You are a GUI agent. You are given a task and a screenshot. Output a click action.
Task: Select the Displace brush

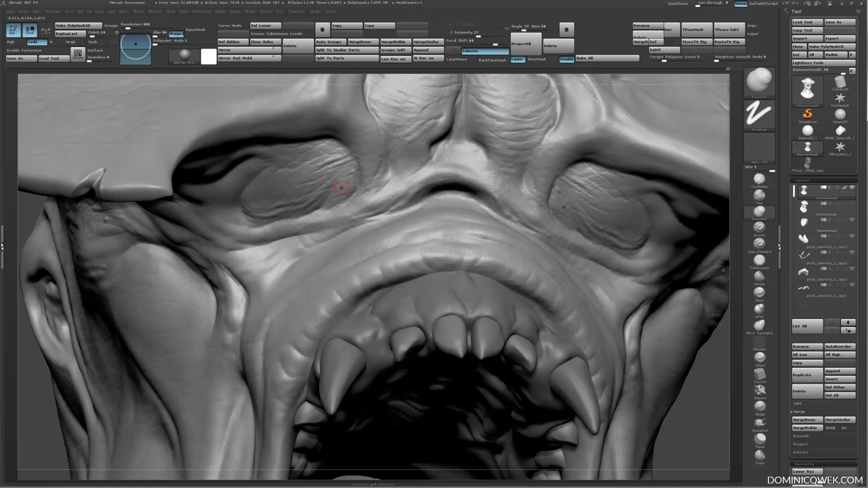759,391
